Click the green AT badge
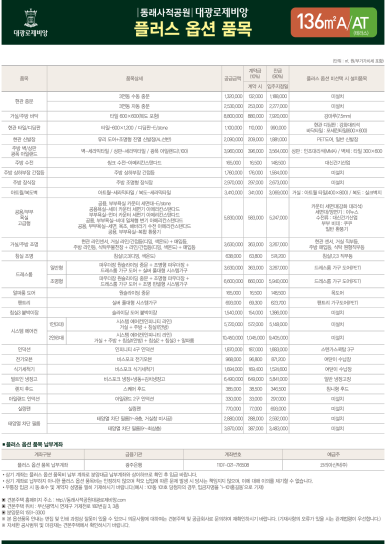The height and width of the screenshot is (544, 386). click(363, 22)
